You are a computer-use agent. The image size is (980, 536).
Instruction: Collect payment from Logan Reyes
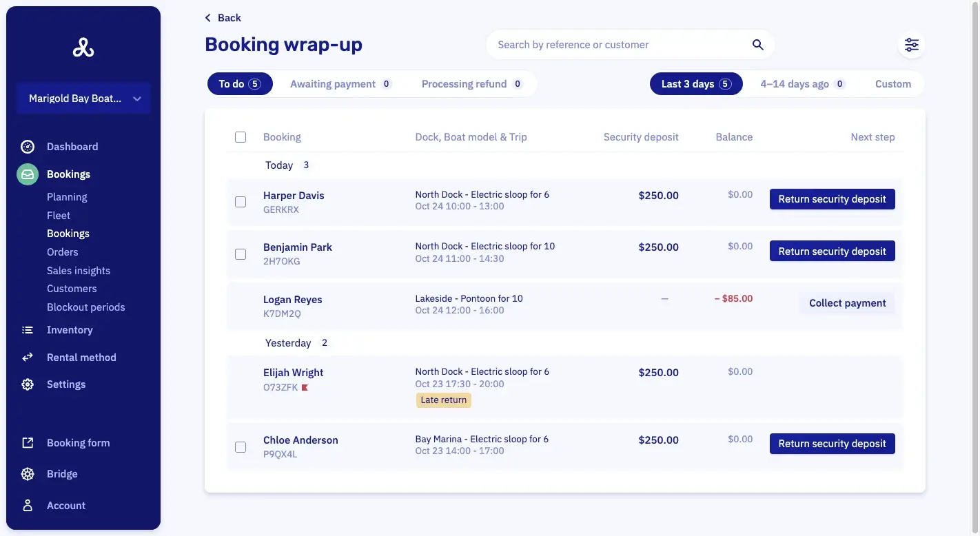click(x=848, y=303)
